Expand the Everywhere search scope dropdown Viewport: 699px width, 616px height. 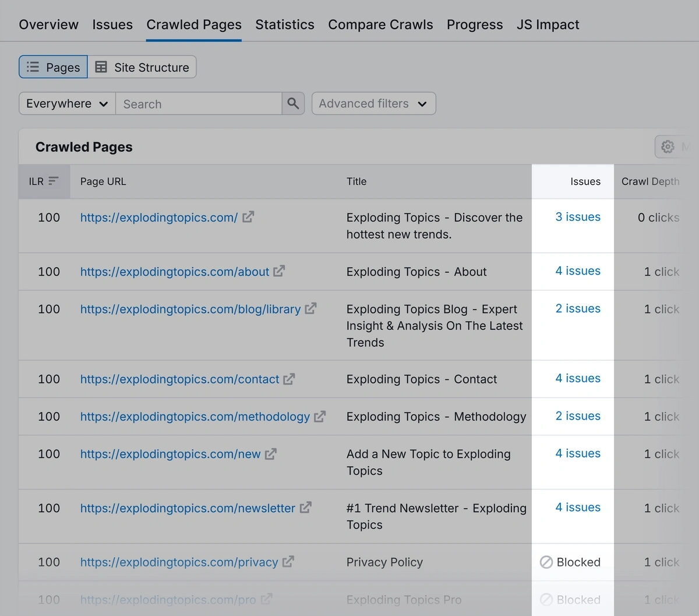point(67,103)
